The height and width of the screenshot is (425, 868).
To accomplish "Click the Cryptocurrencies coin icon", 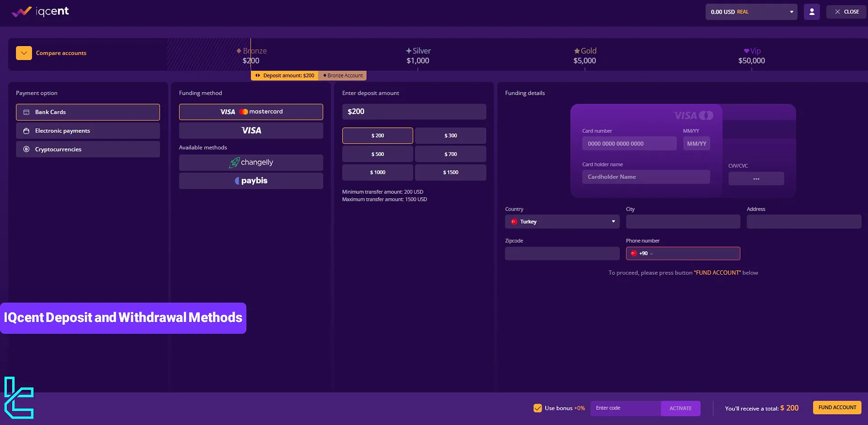I will click(x=26, y=149).
